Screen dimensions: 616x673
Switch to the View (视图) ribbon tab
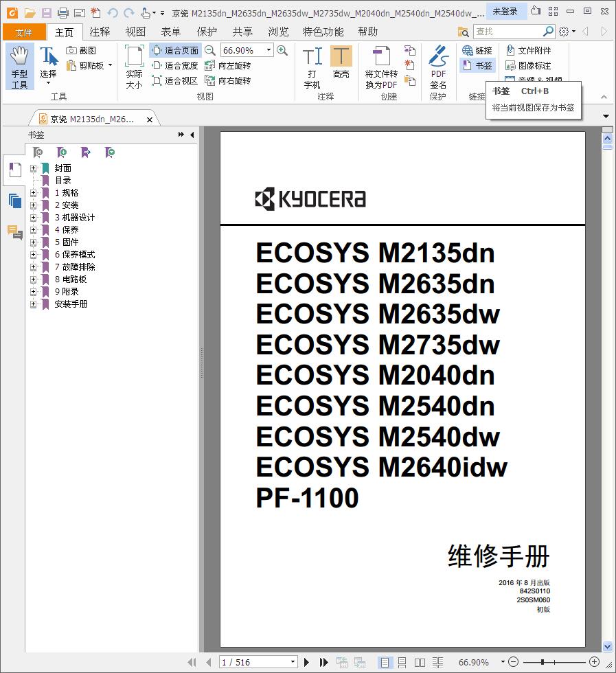pyautogui.click(x=135, y=32)
